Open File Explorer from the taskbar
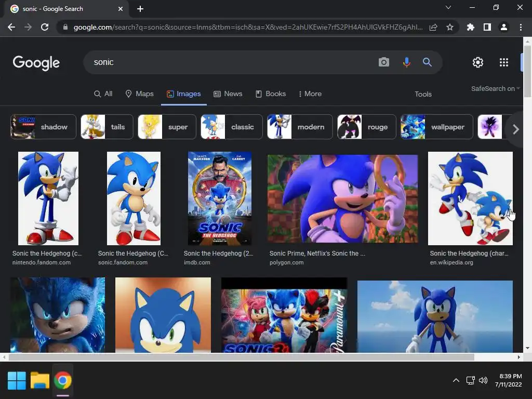Viewport: 532px width, 399px height. [39, 380]
